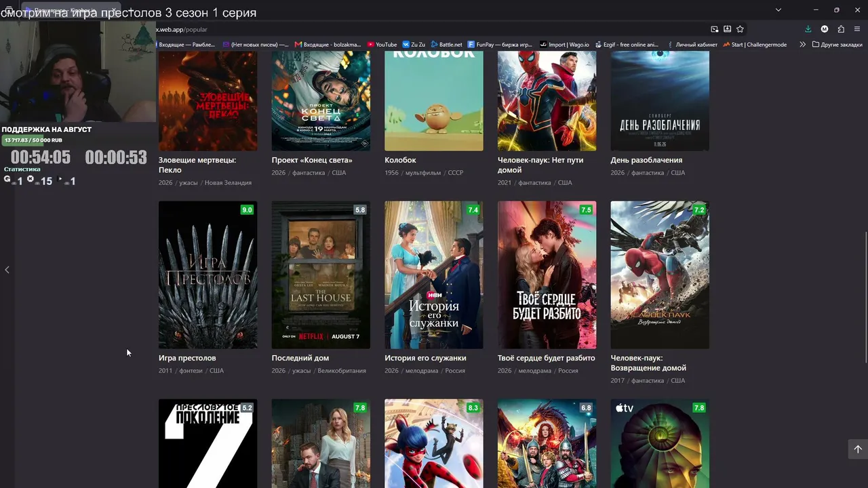
Task: Open the Zu Zu VK bookmark
Action: point(414,45)
